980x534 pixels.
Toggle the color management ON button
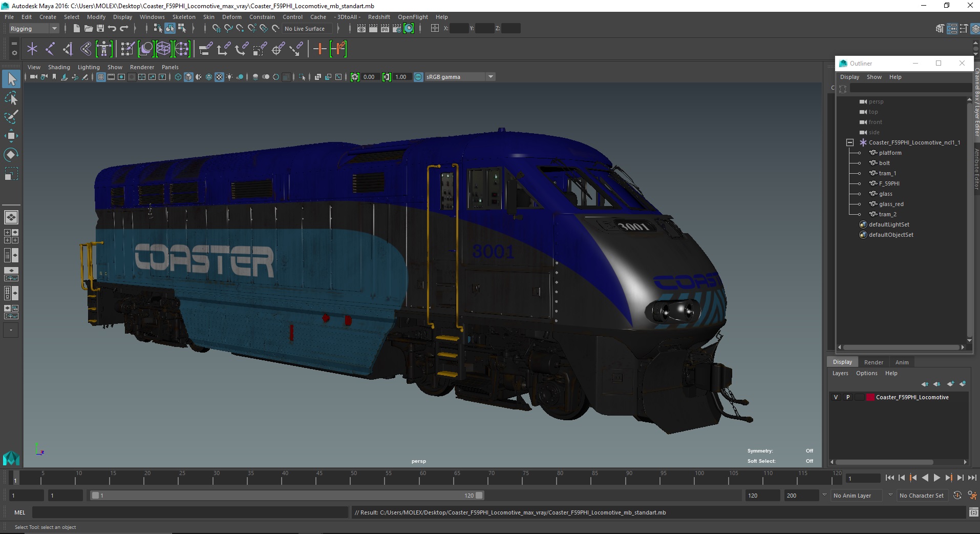[x=418, y=77]
